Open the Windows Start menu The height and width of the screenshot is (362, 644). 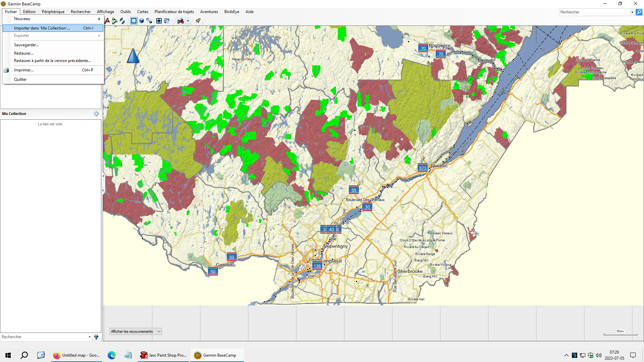tap(8, 355)
